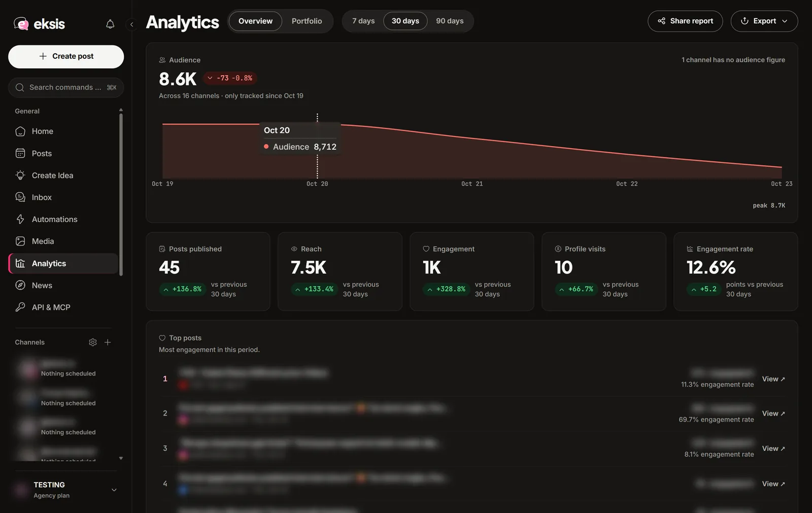Focus the Search commands field

tap(66, 87)
